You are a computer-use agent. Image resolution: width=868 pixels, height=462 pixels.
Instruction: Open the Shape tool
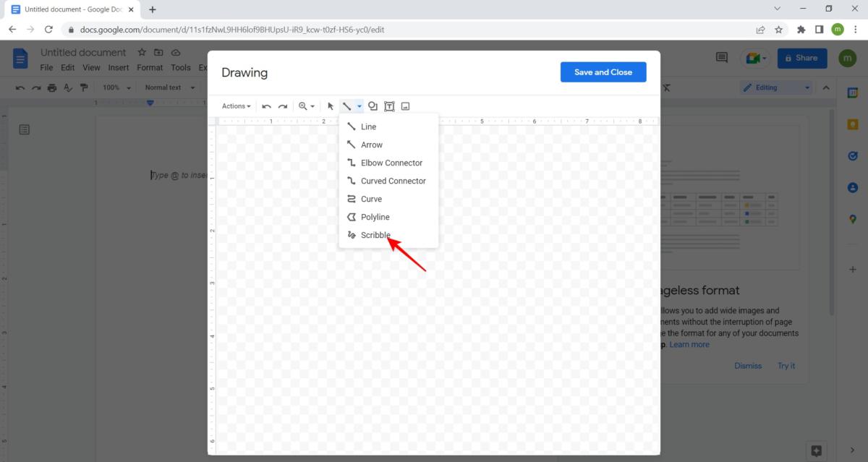coord(373,106)
